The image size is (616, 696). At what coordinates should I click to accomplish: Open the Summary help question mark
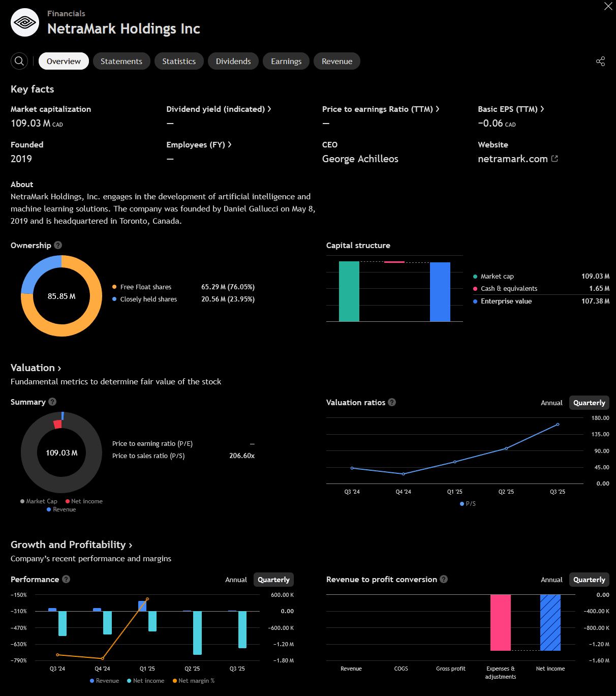pos(52,402)
